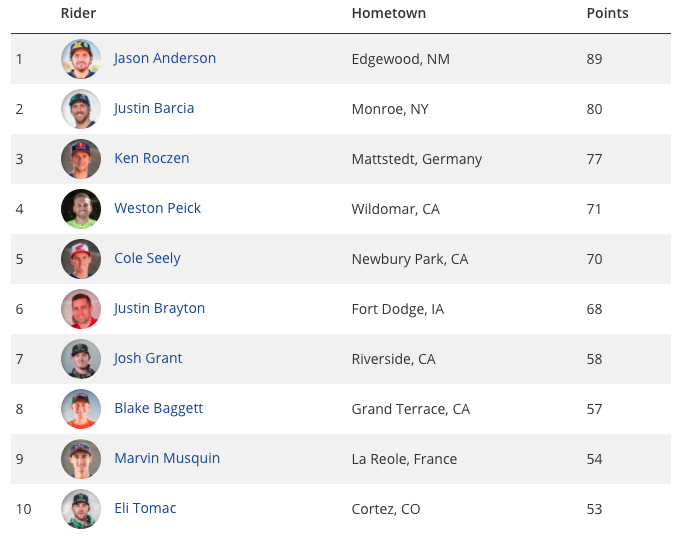The image size is (681, 542).
Task: Select the Weston Peick name link
Action: click(x=157, y=208)
